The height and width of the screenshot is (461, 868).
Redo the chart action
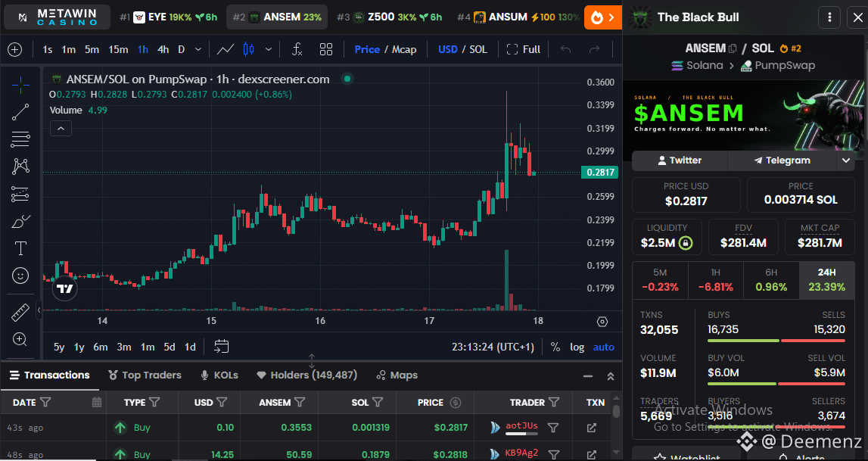point(594,49)
